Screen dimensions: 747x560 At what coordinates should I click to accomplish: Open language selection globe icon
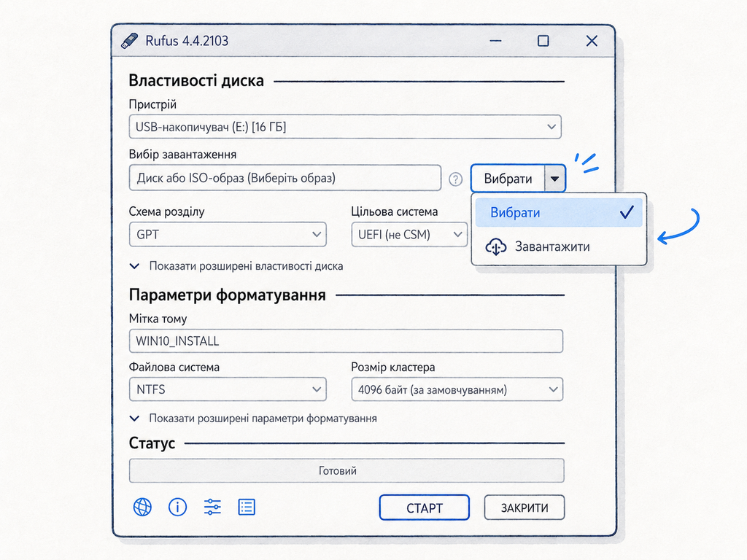pyautogui.click(x=142, y=507)
